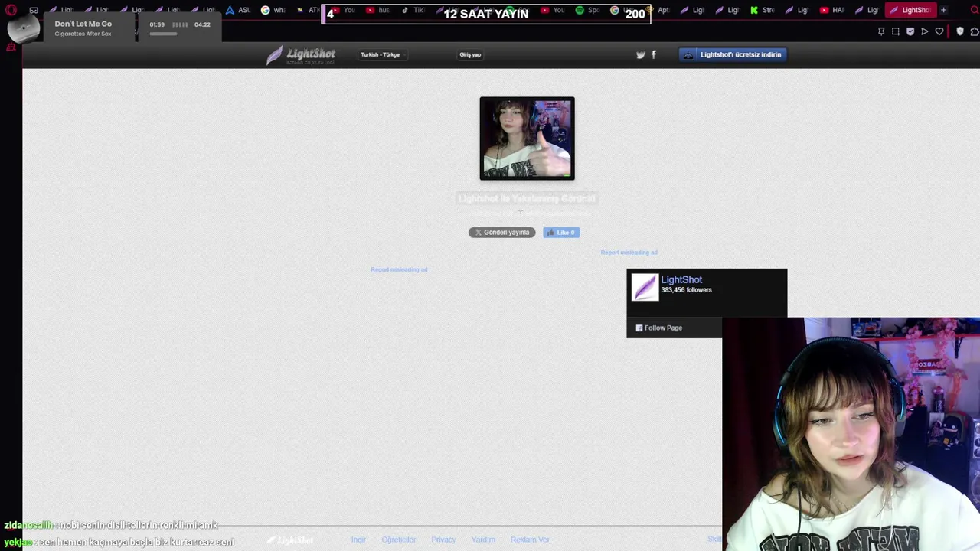Click Privacy footer link
The width and height of the screenshot is (980, 551).
click(x=443, y=540)
